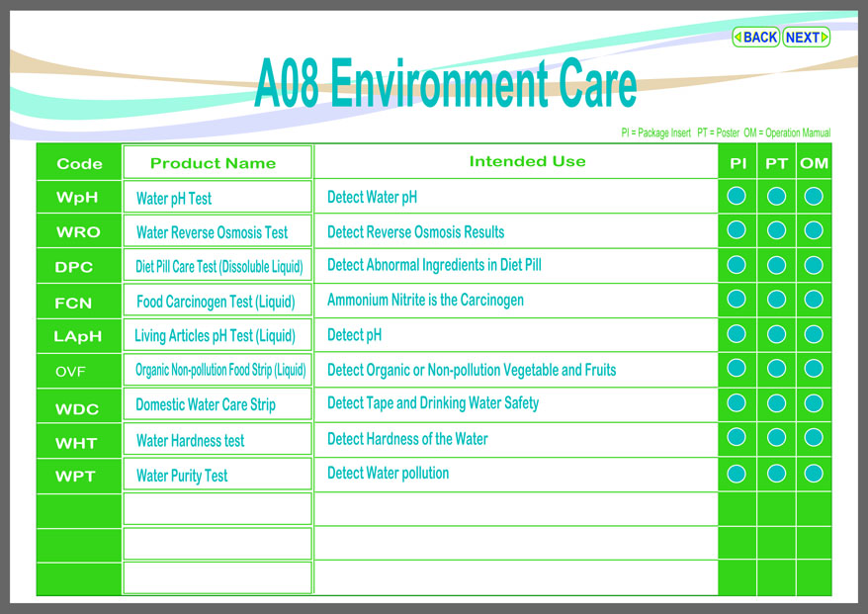Click OM circle in Organic Non-pollution Food row
Viewport: 868px width, 614px height.
click(x=814, y=369)
